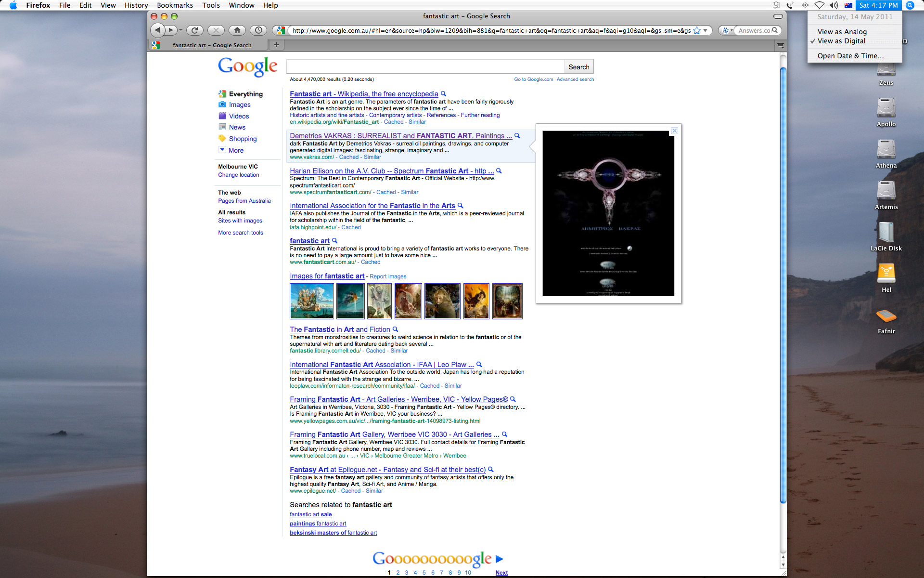Click the magnifier in Answers.com search box

(775, 30)
